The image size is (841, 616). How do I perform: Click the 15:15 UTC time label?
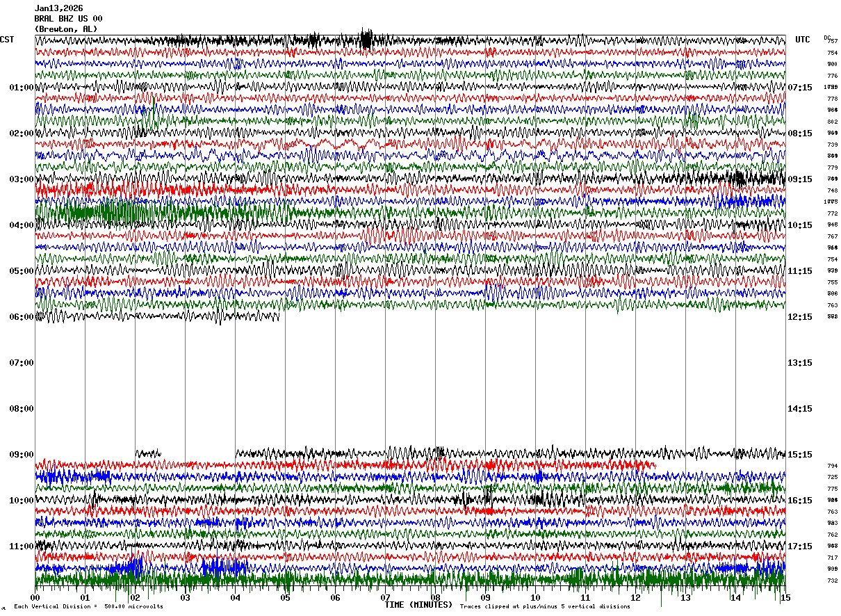(x=800, y=455)
